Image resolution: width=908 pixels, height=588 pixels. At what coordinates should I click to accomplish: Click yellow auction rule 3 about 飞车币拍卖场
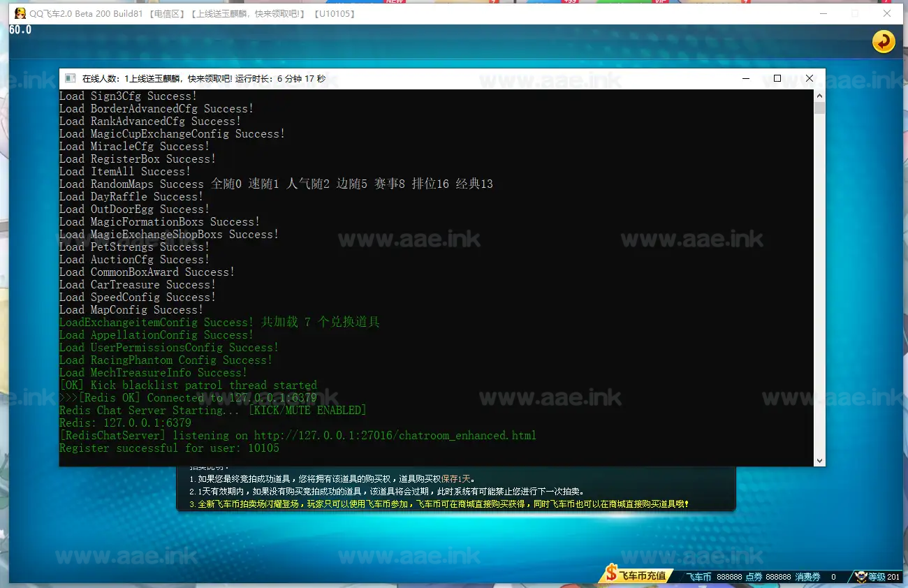coord(439,504)
